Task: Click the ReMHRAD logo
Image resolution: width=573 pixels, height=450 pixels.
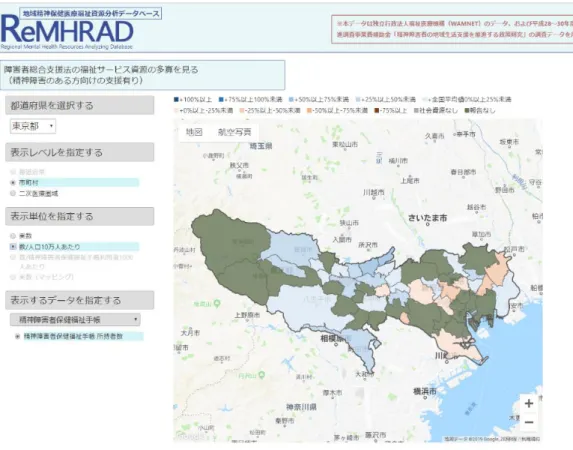Action: [x=67, y=31]
